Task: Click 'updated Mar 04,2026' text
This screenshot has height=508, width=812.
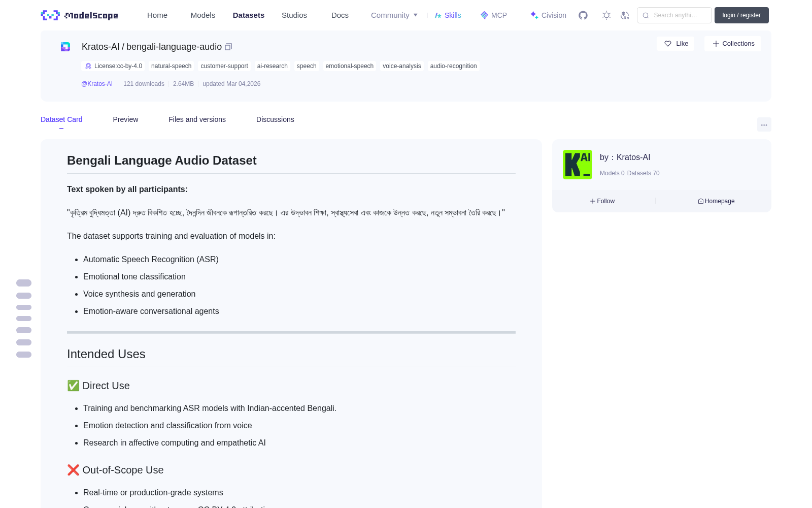Action: pos(231,84)
